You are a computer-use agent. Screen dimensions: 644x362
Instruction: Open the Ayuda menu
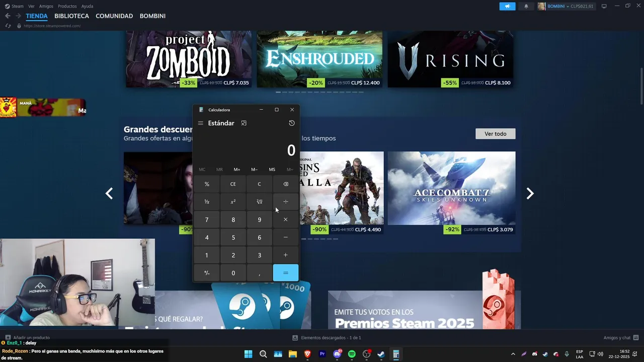coord(88,6)
